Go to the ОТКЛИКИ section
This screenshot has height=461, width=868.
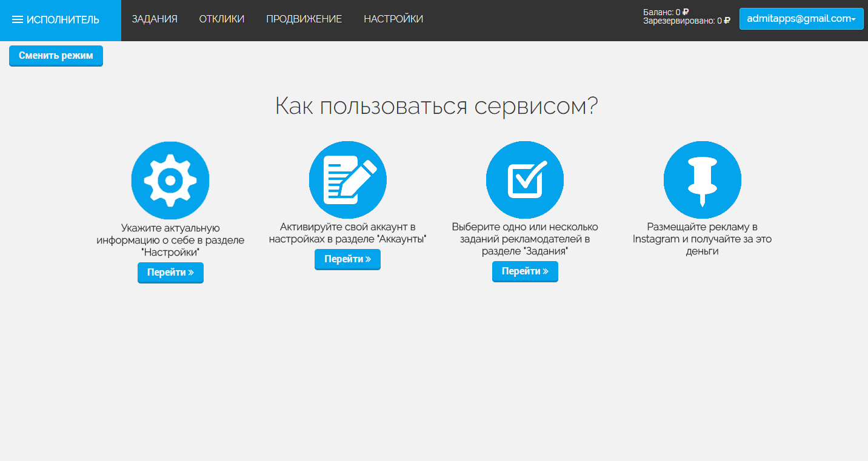222,19
